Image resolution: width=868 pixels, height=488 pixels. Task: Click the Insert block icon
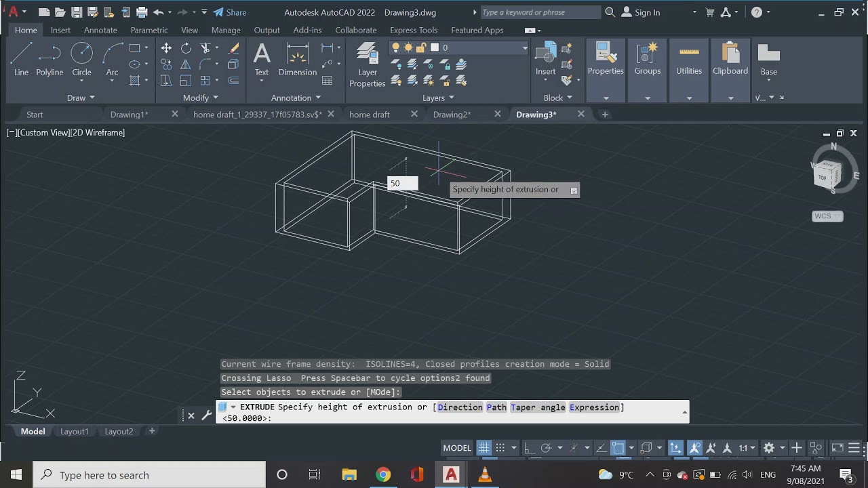(x=545, y=59)
